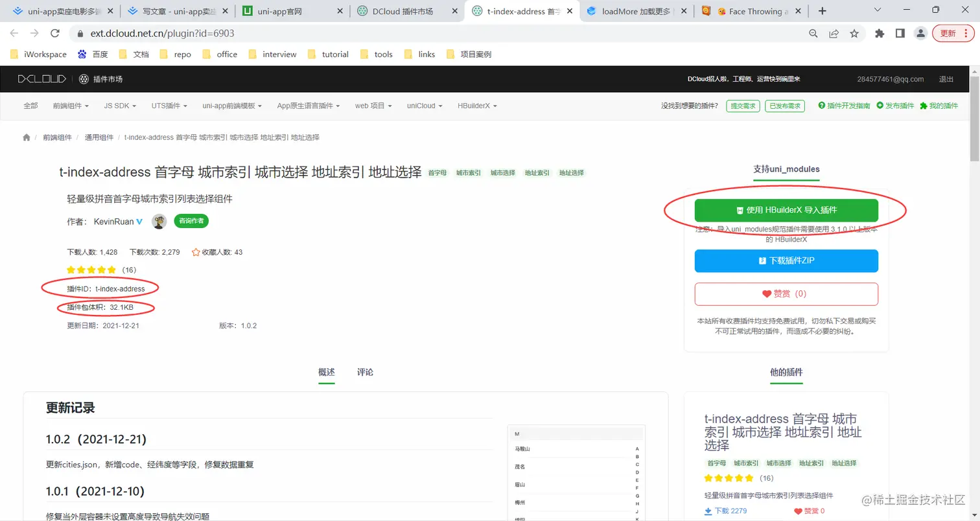The height and width of the screenshot is (521, 980).
Task: Click the 收藏人数 star icon
Action: 196,252
